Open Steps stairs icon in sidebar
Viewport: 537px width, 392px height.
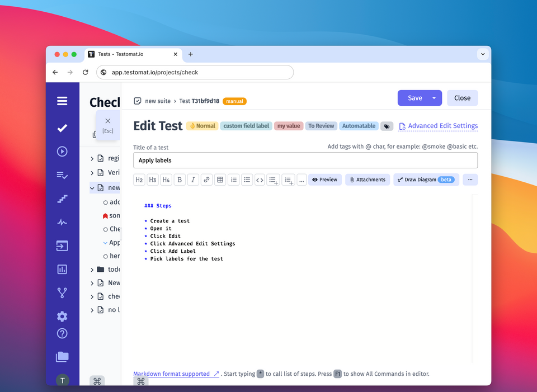(x=62, y=199)
